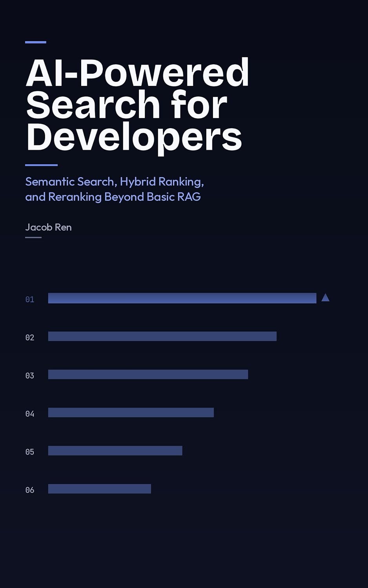
Task: Click the rank label "02"
Action: [x=30, y=338]
